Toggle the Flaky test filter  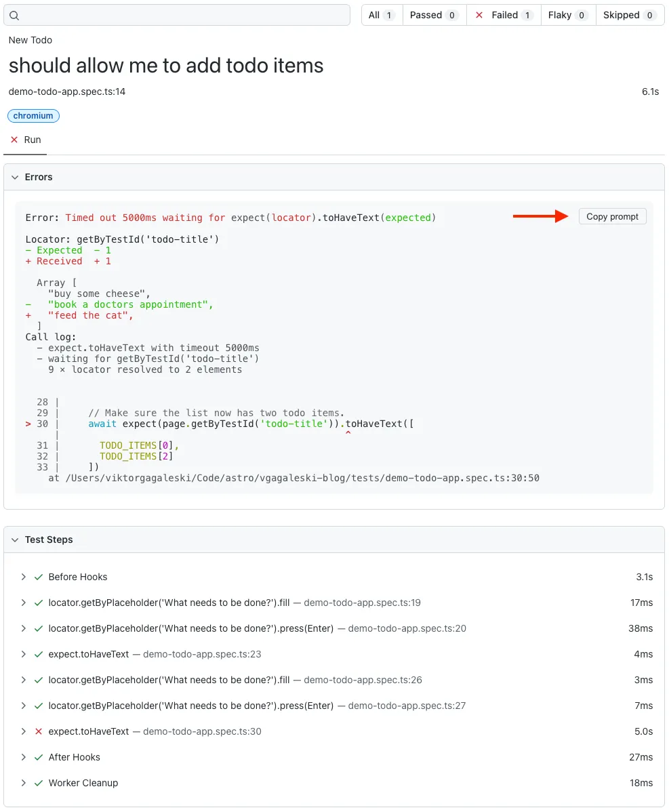click(568, 15)
